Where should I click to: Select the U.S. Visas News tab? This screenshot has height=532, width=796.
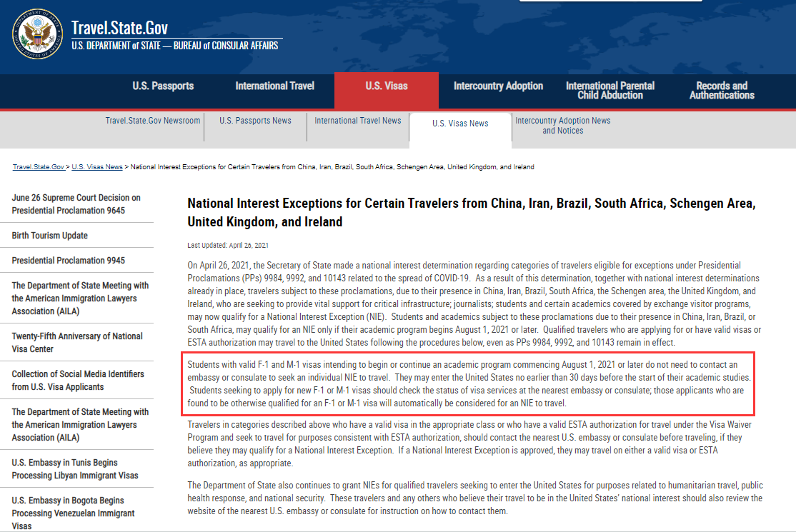pyautogui.click(x=460, y=124)
